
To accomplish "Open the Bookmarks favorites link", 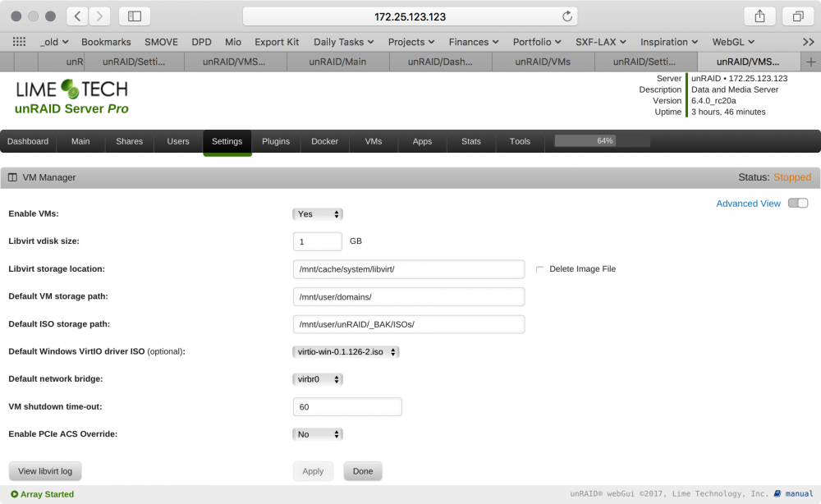I will (x=106, y=42).
